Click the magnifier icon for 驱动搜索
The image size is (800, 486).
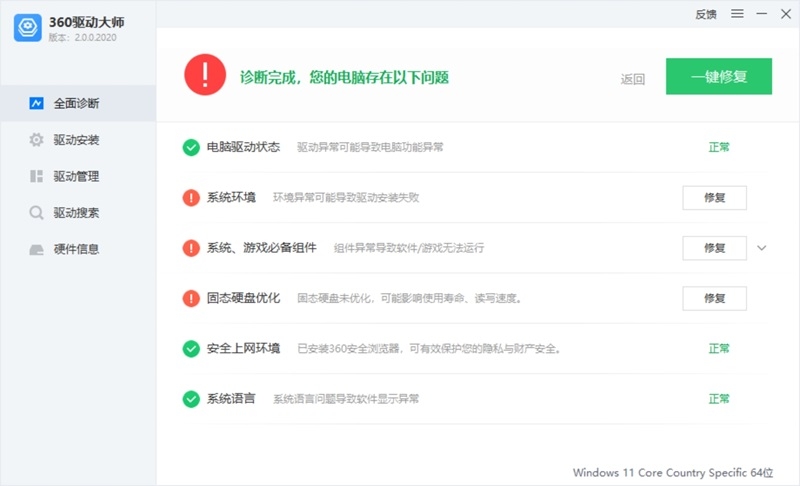[36, 213]
